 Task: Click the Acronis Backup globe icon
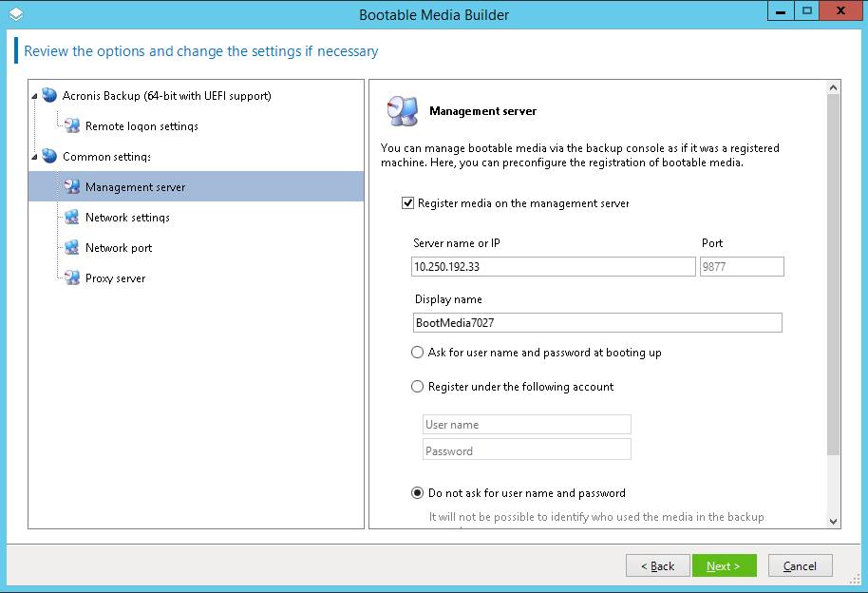(49, 95)
